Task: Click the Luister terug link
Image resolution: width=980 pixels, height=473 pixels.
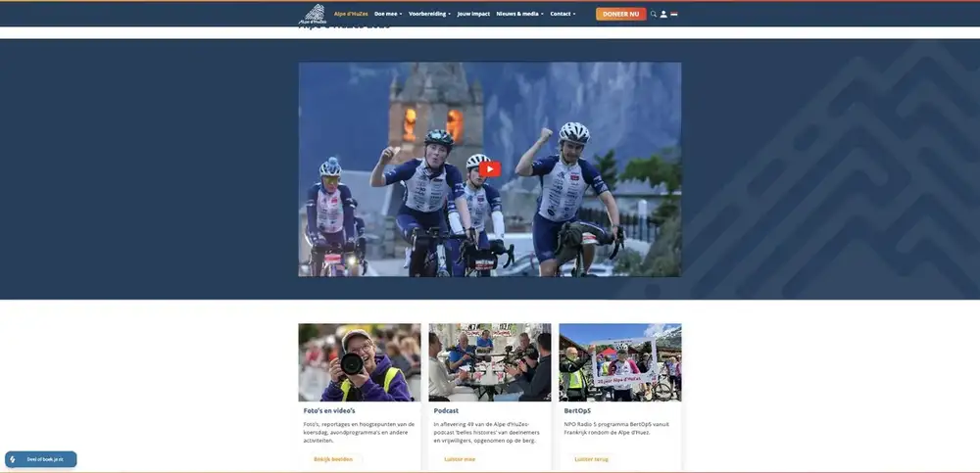Action: pos(591,459)
